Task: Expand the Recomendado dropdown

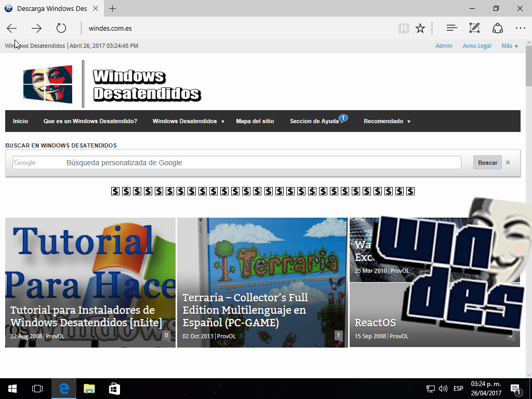Action: pyautogui.click(x=387, y=121)
